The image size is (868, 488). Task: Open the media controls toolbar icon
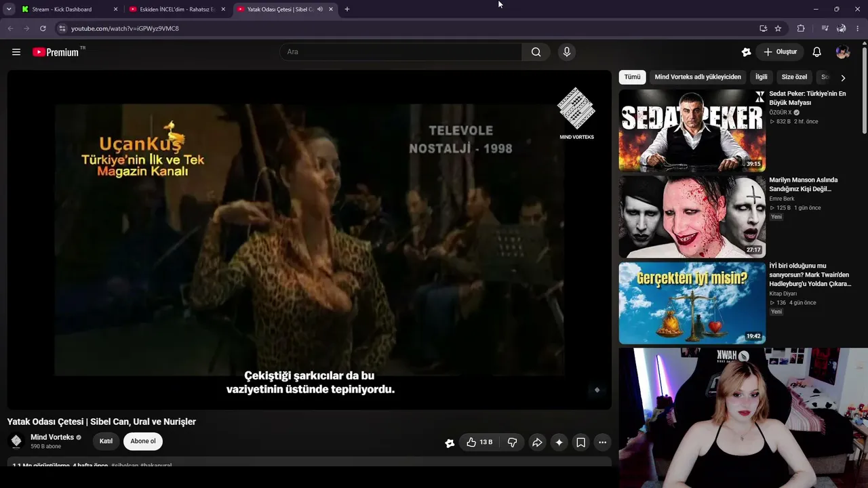pos(825,28)
